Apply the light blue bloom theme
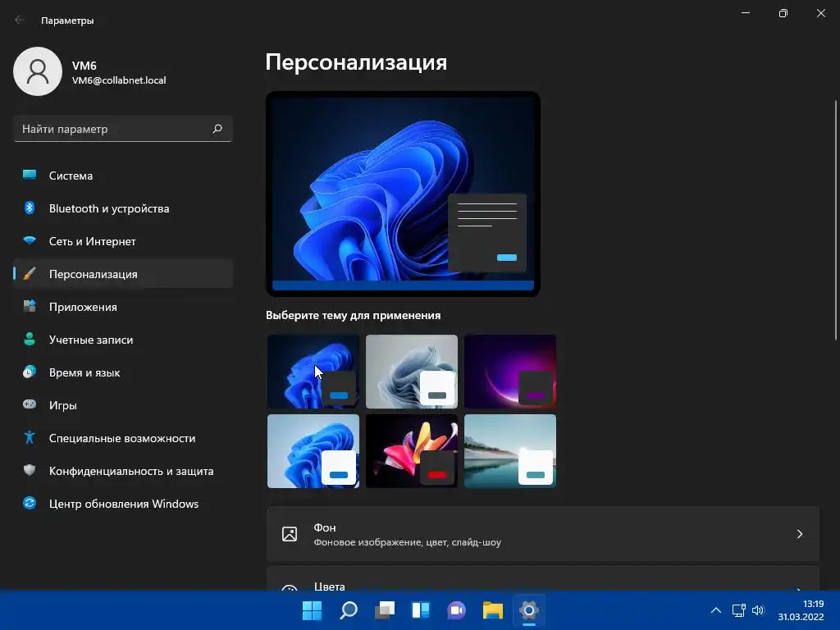This screenshot has height=630, width=840. [313, 450]
